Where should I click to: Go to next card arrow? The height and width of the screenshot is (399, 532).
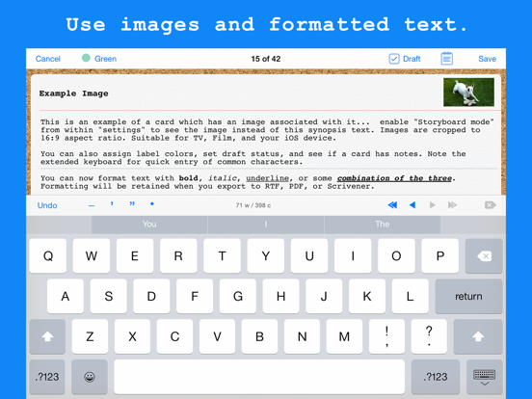[x=432, y=205]
